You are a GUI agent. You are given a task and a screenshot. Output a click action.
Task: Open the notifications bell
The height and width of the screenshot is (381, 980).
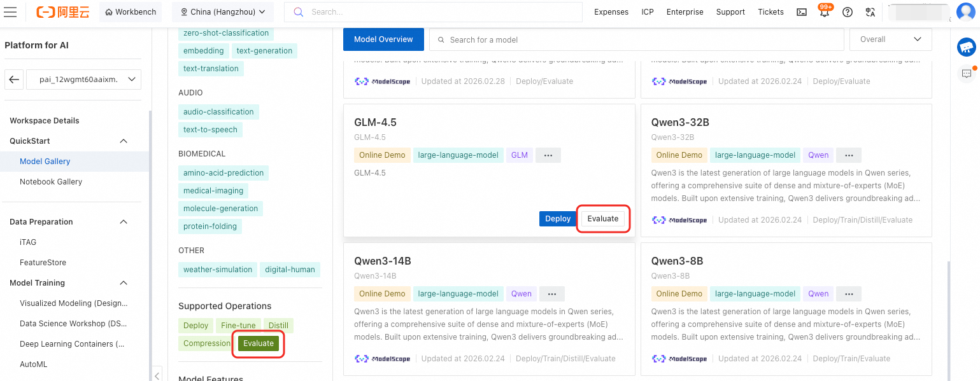click(x=825, y=12)
